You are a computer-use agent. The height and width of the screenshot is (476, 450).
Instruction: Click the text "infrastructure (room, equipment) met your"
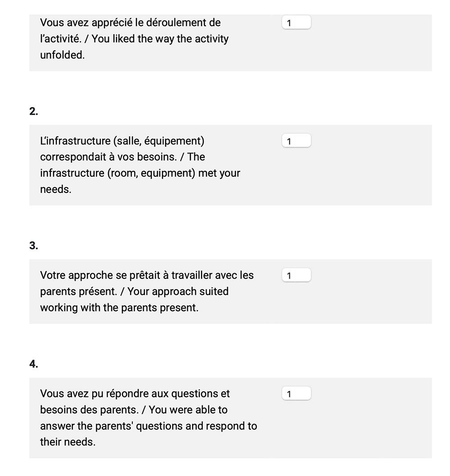point(140,173)
